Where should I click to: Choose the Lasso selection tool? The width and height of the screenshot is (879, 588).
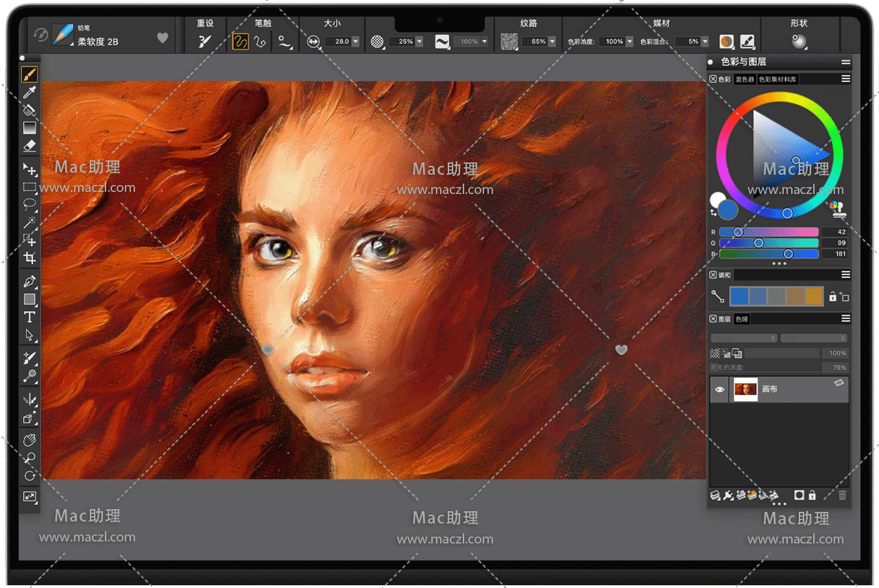pyautogui.click(x=29, y=204)
